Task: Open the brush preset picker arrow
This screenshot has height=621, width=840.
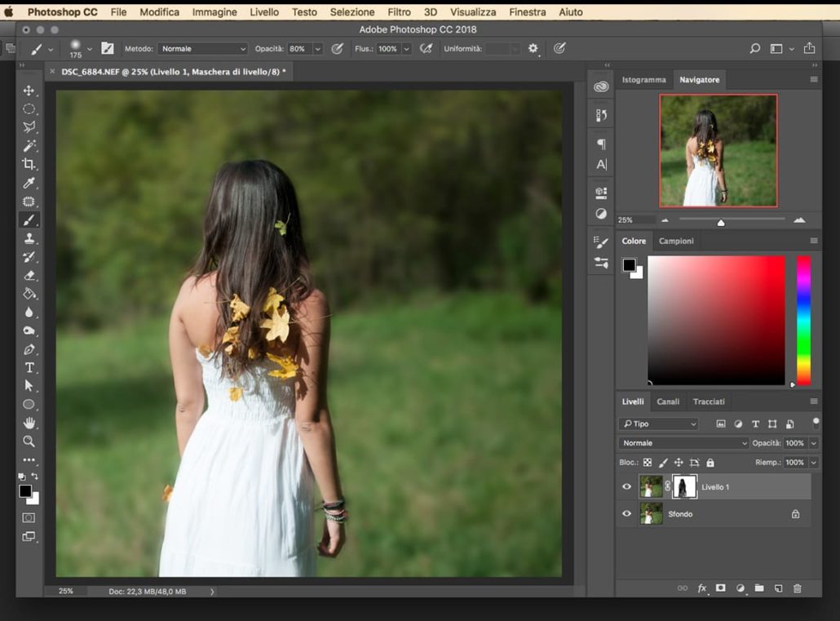Action: (90, 49)
